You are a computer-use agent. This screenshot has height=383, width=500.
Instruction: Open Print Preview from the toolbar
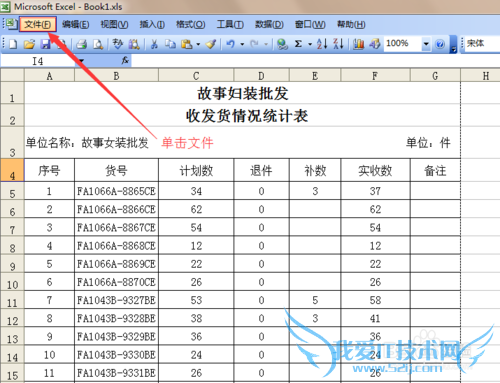click(98, 44)
